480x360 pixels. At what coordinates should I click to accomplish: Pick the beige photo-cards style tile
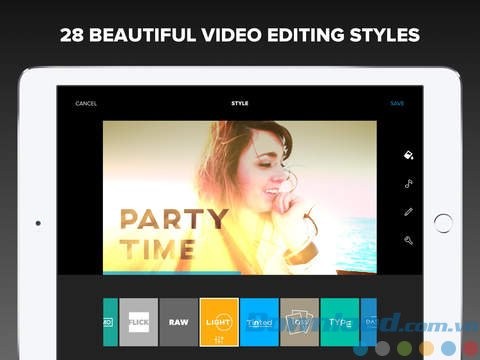pyautogui.click(x=299, y=322)
